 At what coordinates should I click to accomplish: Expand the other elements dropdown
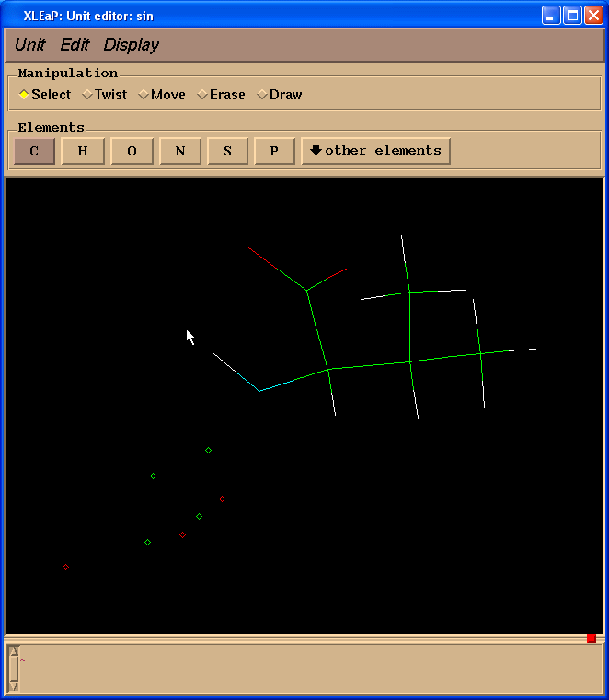click(x=375, y=151)
